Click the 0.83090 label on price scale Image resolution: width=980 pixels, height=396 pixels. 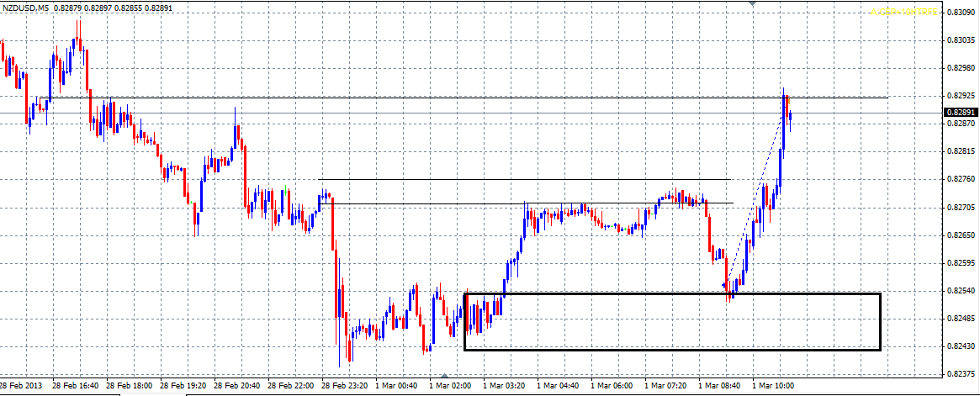[x=961, y=13]
